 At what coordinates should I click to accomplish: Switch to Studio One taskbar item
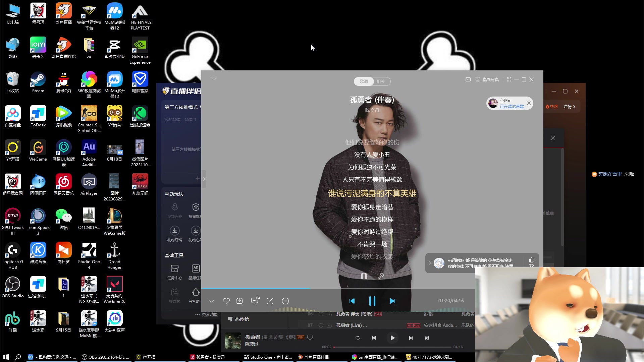(x=268, y=357)
